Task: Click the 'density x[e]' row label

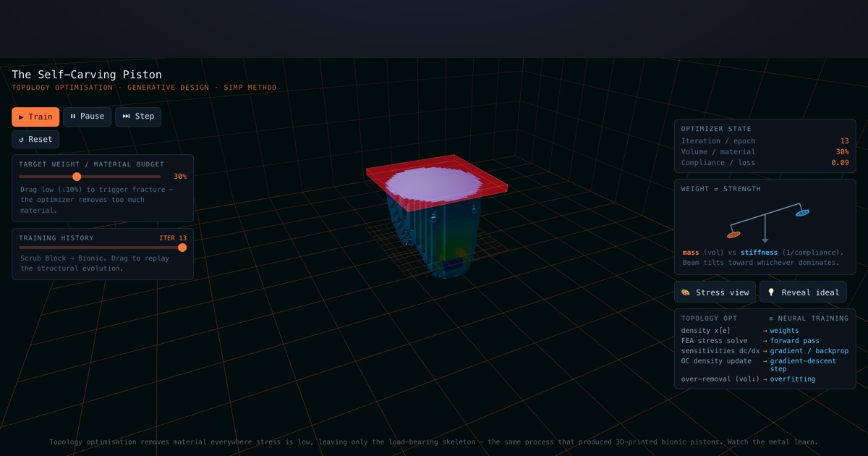Action: 706,331
